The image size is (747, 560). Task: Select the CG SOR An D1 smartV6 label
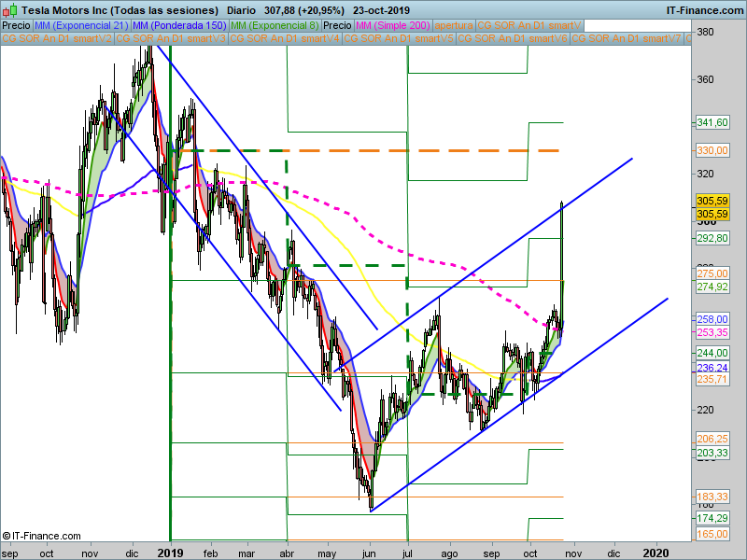513,38
